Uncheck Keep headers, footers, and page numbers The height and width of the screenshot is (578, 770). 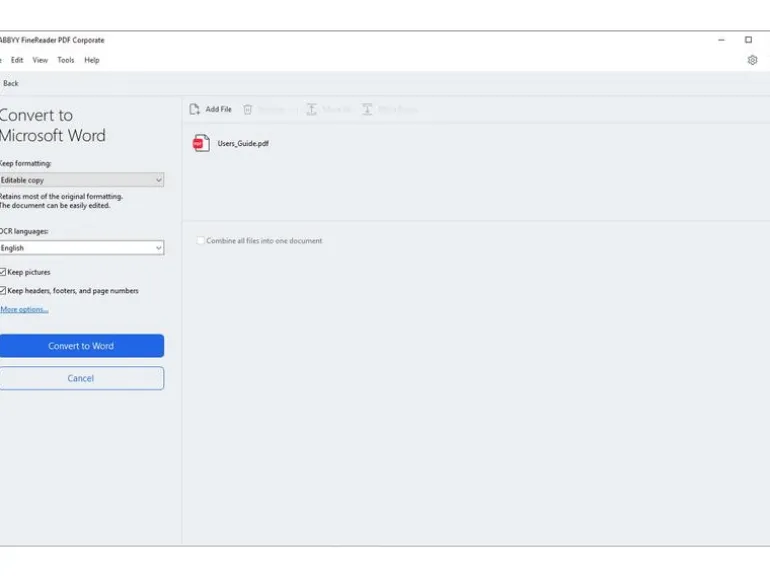pyautogui.click(x=2, y=291)
